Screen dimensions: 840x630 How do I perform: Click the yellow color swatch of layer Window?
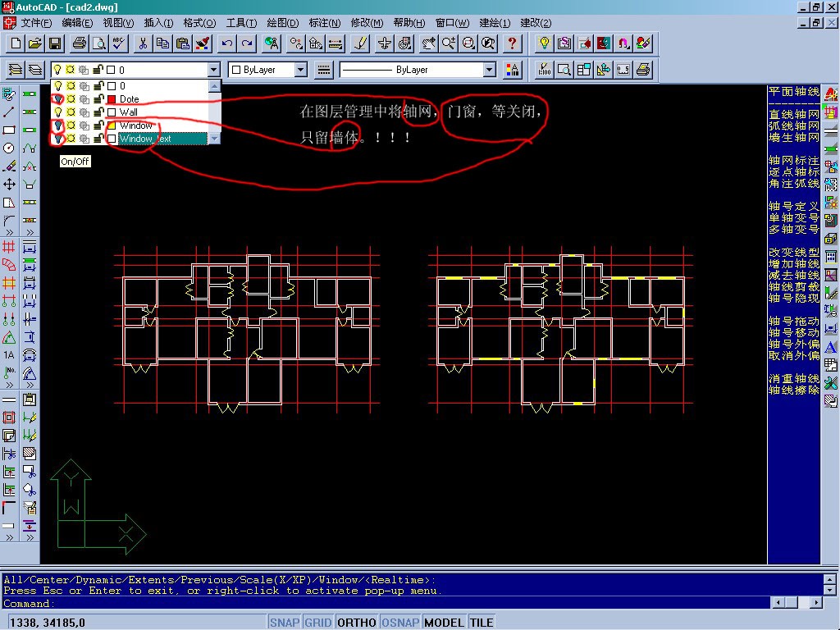tap(112, 126)
